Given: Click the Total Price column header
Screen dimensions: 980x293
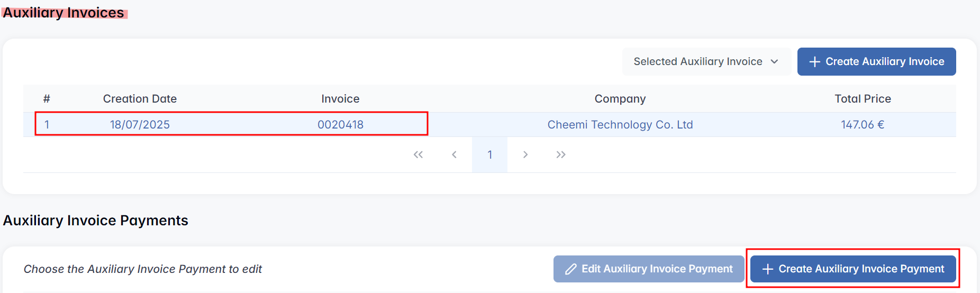Looking at the screenshot, I should [x=863, y=99].
